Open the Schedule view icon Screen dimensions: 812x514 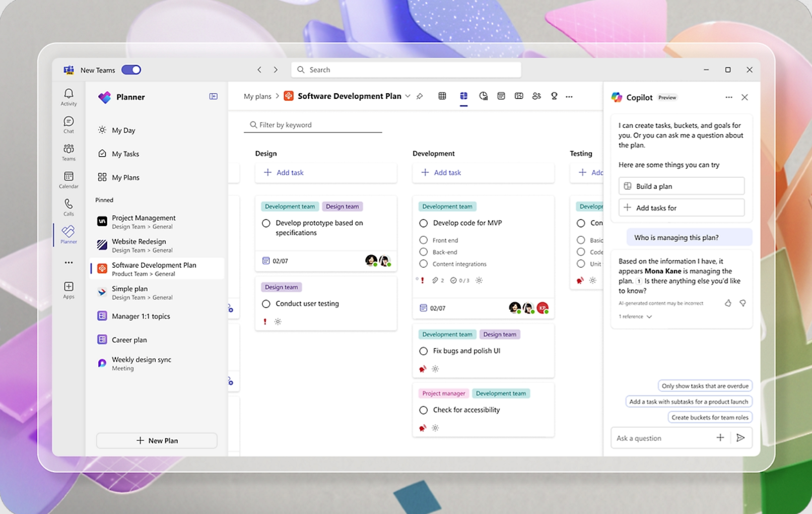click(501, 96)
